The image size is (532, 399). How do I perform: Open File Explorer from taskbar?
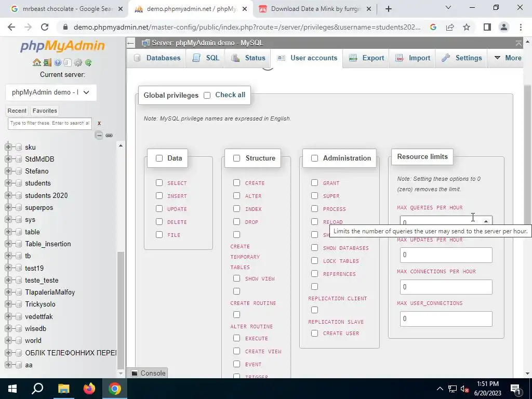[63, 389]
